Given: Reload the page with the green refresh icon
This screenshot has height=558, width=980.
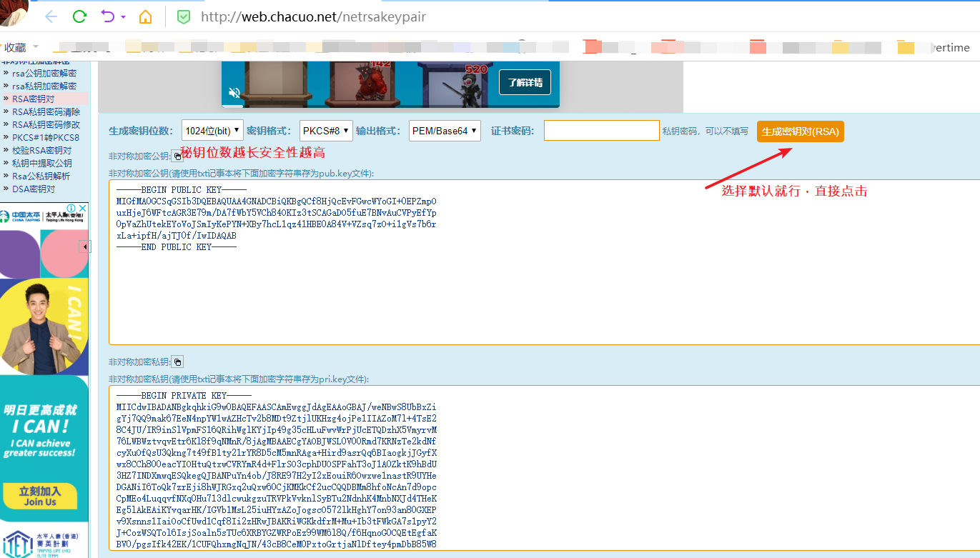Looking at the screenshot, I should (x=80, y=16).
